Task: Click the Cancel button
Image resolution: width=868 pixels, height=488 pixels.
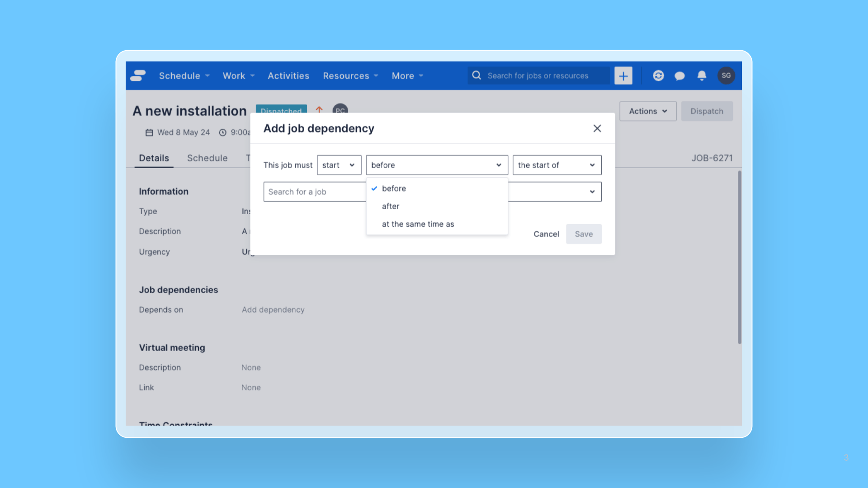Action: coord(546,234)
